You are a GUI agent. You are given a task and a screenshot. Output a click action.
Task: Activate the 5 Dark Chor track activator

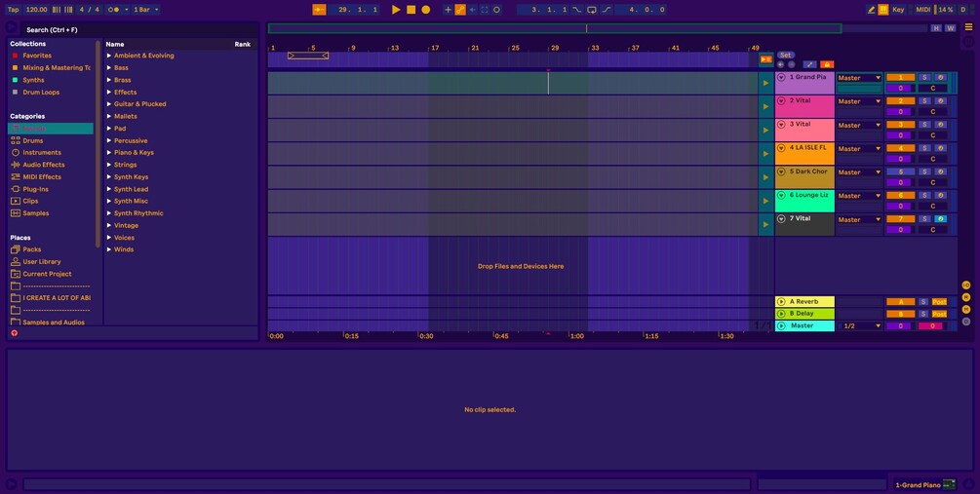point(901,171)
